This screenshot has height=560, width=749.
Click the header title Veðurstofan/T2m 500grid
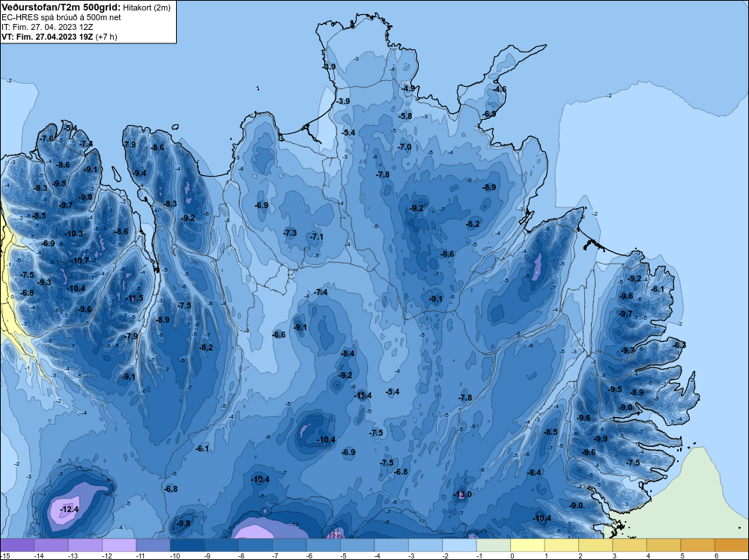click(x=60, y=7)
